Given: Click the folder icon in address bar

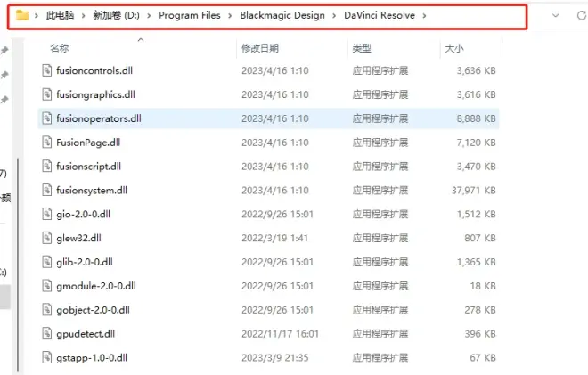Looking at the screenshot, I should pyautogui.click(x=22, y=15).
